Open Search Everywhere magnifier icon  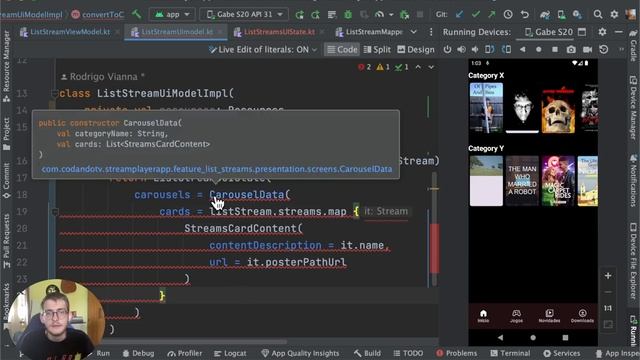coord(598,14)
